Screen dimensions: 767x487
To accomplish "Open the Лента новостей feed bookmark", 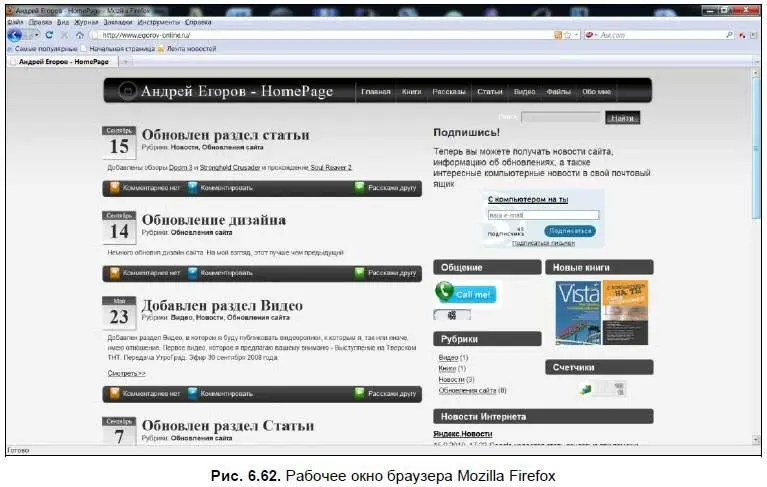I will [x=187, y=49].
